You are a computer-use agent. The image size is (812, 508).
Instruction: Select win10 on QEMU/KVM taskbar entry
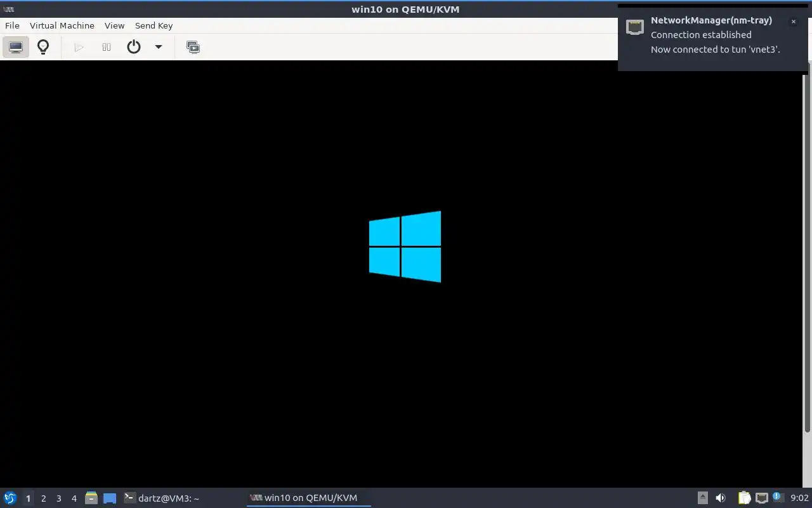click(308, 498)
